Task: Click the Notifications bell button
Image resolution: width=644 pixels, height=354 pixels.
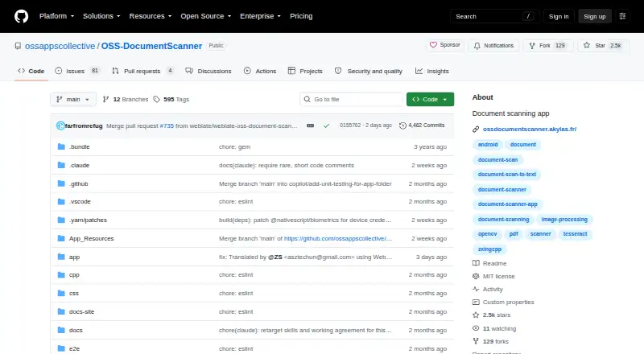Action: [493, 46]
